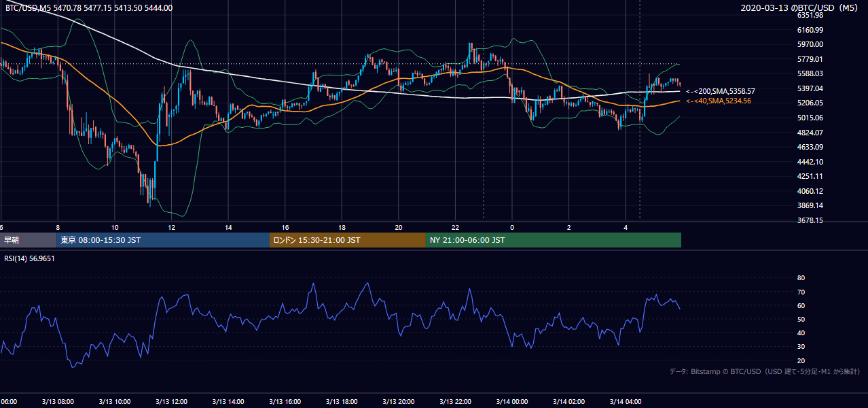Click the hour label 12 under price chart
This screenshot has width=868, height=408.
click(171, 227)
